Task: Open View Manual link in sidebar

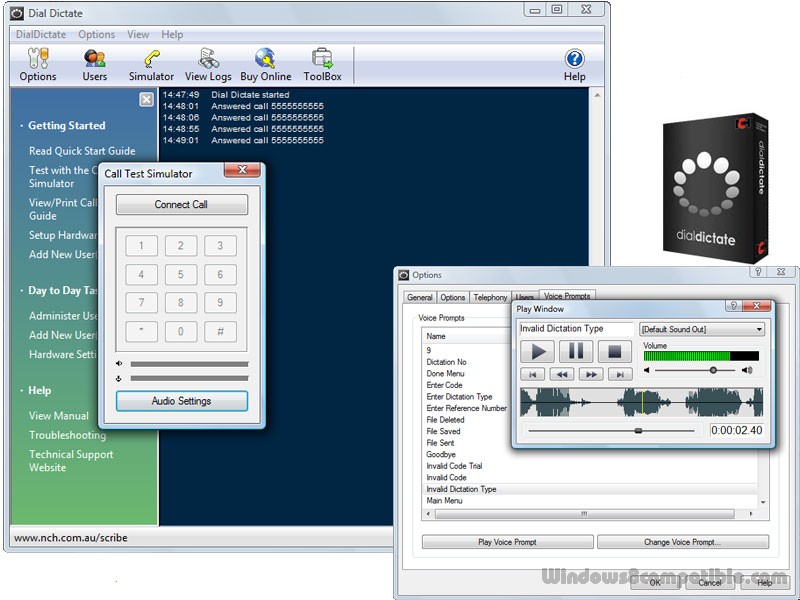Action: click(x=59, y=416)
